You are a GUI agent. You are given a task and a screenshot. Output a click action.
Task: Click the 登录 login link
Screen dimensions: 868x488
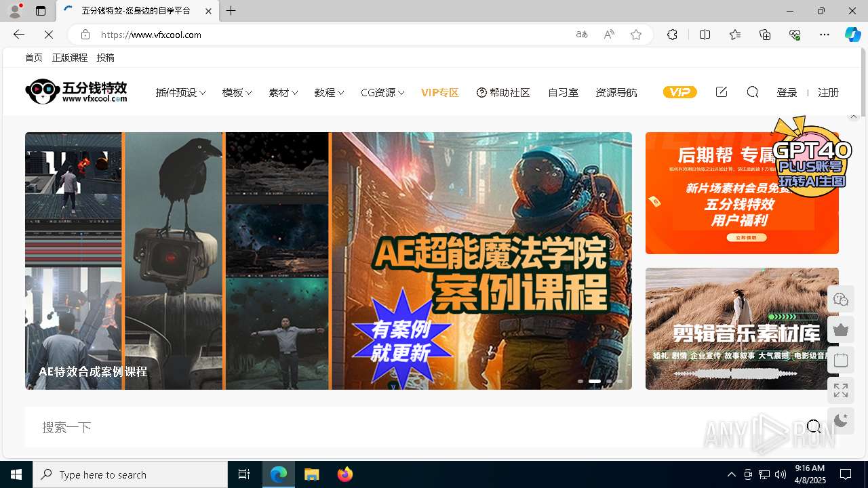(787, 93)
